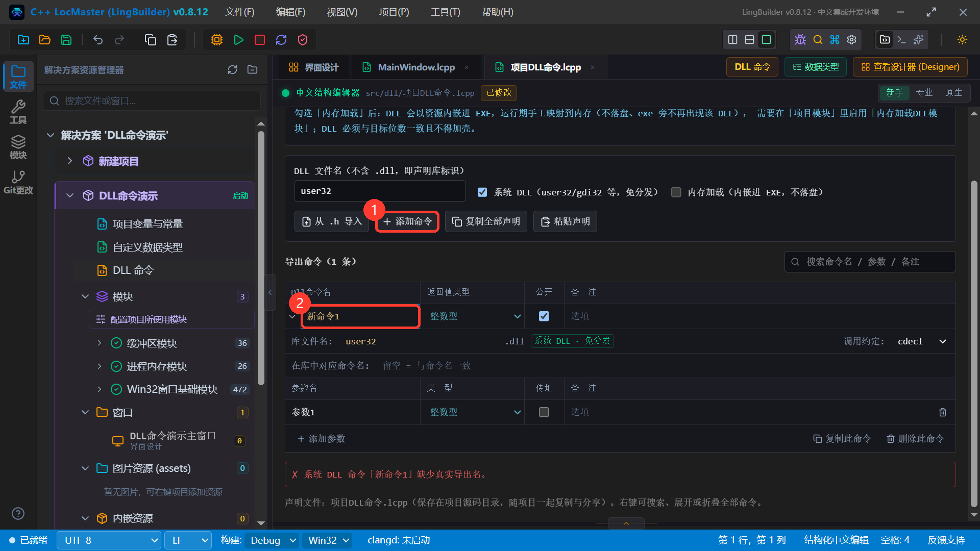Select the 新手 editing mode
The image size is (980, 551).
[894, 93]
